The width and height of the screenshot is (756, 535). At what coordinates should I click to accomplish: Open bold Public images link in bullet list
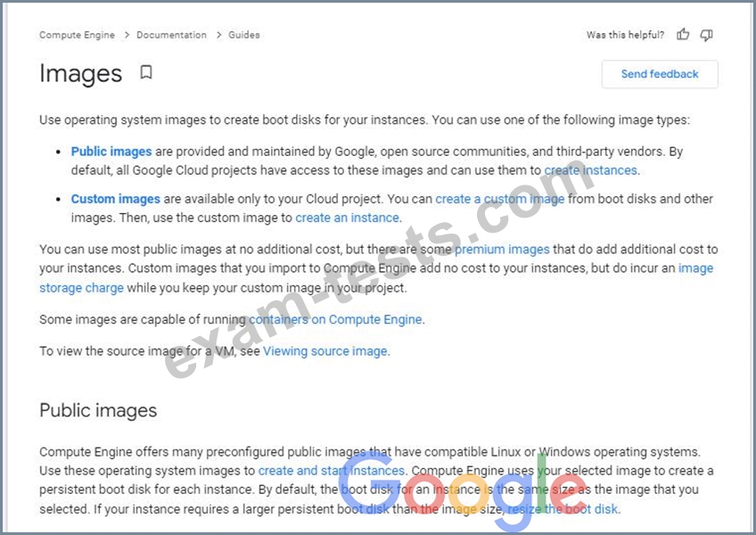(x=111, y=152)
